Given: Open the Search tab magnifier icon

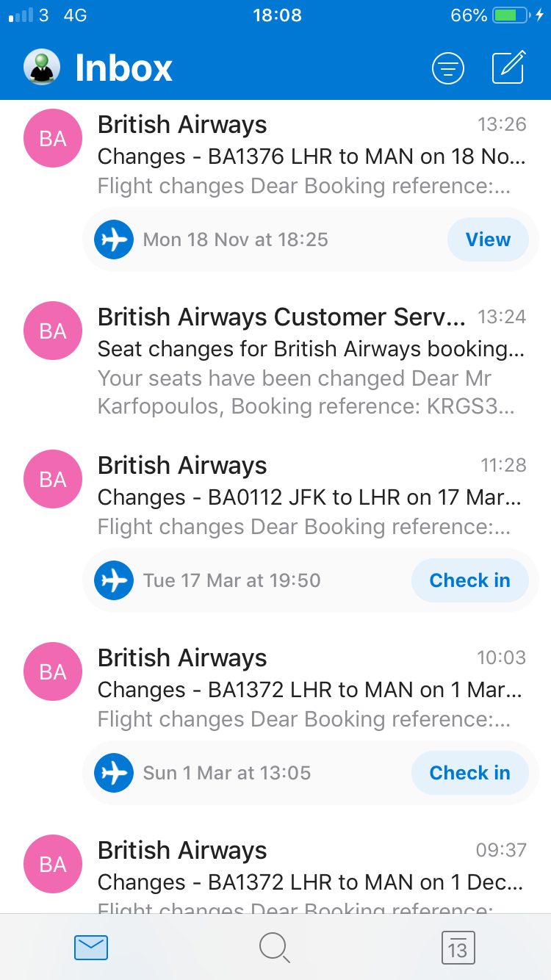Looking at the screenshot, I should [275, 948].
